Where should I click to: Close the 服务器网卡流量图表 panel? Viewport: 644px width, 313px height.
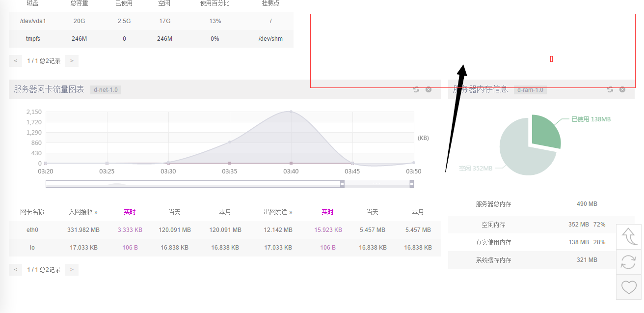pyautogui.click(x=429, y=89)
